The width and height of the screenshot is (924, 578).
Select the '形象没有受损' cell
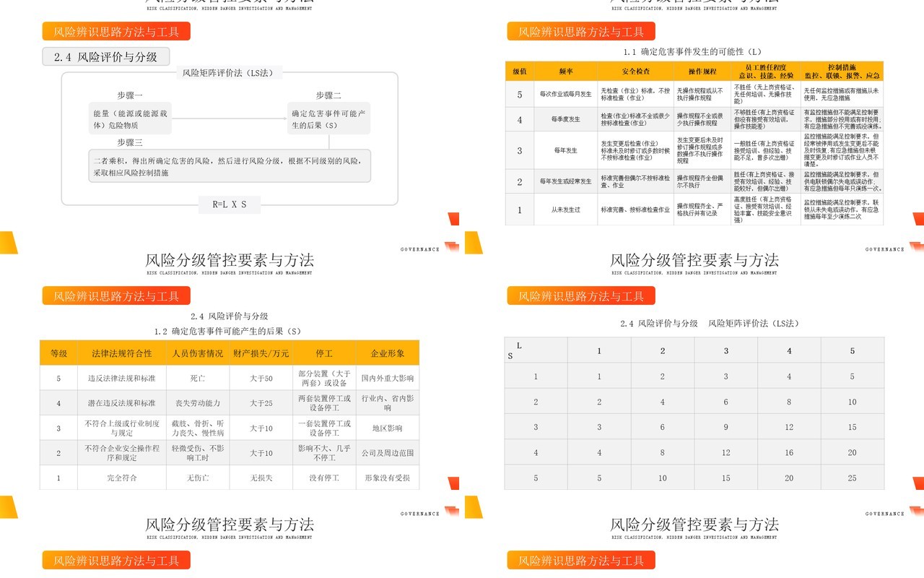point(388,478)
